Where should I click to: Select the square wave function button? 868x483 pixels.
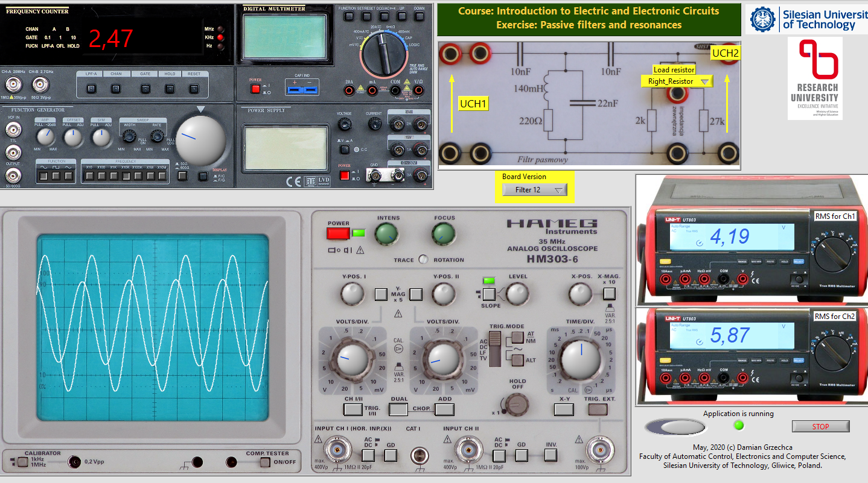[56, 176]
